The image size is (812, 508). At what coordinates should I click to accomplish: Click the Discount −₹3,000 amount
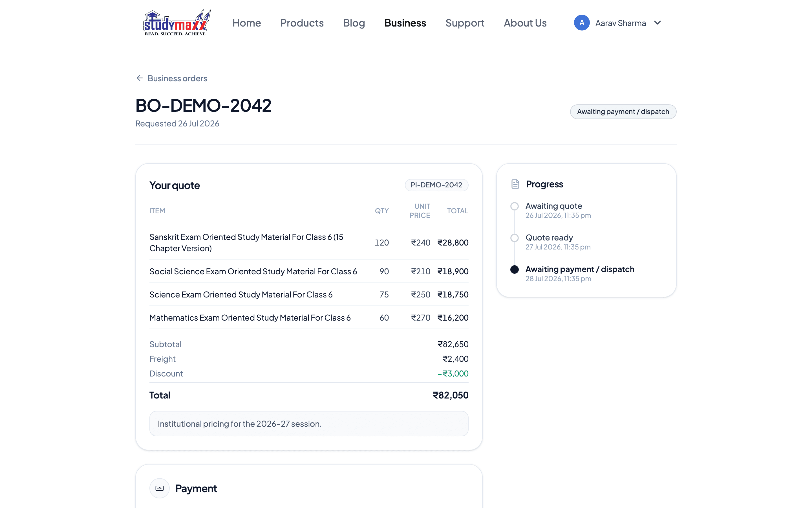pos(453,374)
